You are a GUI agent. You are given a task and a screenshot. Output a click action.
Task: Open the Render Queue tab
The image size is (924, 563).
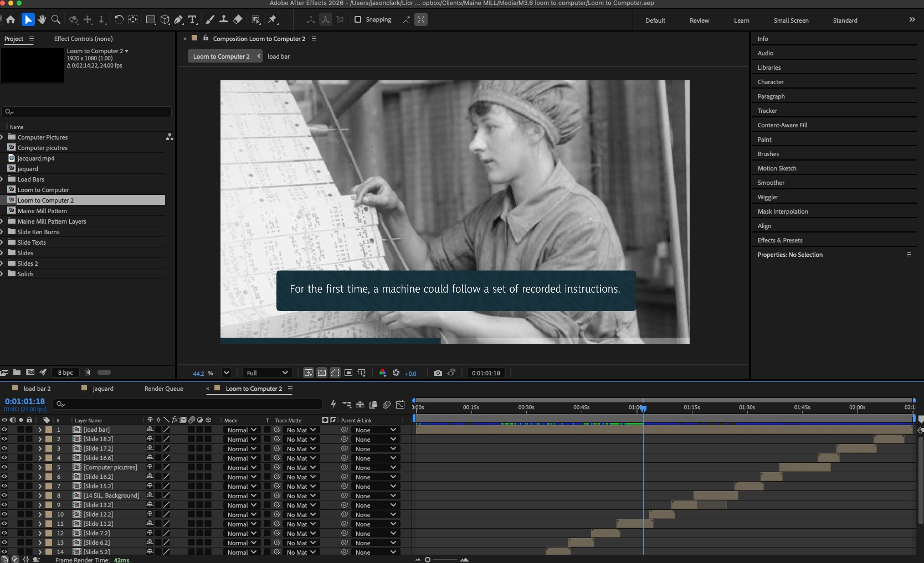tap(163, 389)
